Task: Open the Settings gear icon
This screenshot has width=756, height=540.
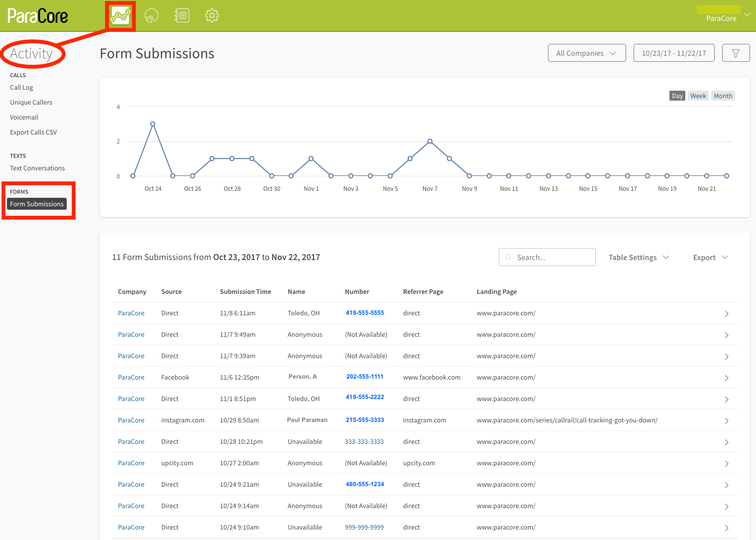Action: pyautogui.click(x=212, y=16)
